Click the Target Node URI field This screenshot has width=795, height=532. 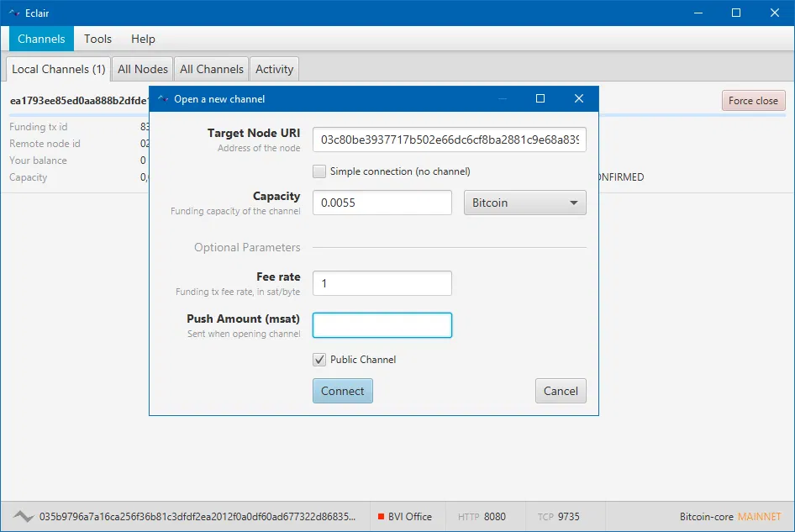[449, 140]
